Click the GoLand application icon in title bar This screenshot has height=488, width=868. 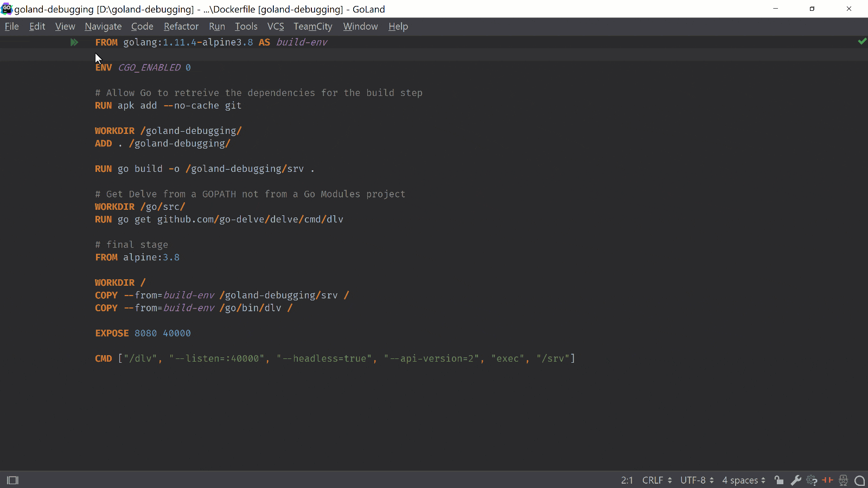pyautogui.click(x=7, y=9)
